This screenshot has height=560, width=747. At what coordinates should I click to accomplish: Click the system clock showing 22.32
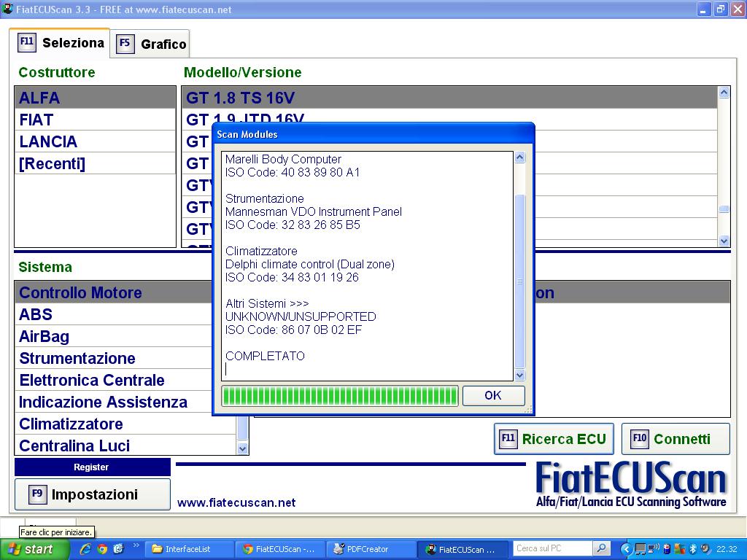point(727,549)
